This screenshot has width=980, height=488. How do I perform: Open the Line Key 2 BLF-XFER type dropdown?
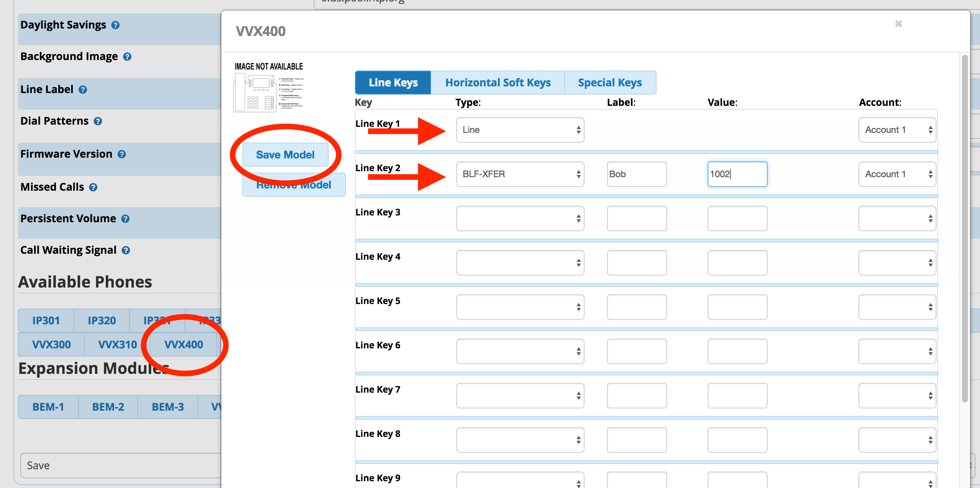coord(520,174)
